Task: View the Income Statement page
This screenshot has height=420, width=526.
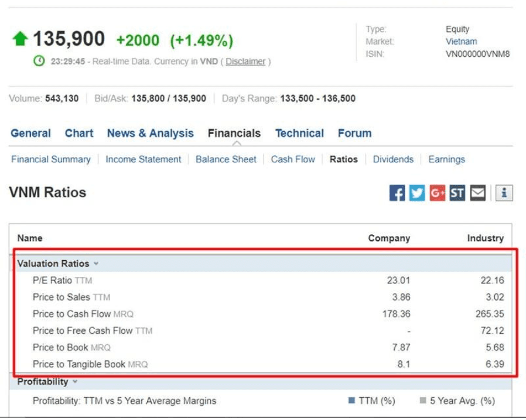Action: click(144, 159)
